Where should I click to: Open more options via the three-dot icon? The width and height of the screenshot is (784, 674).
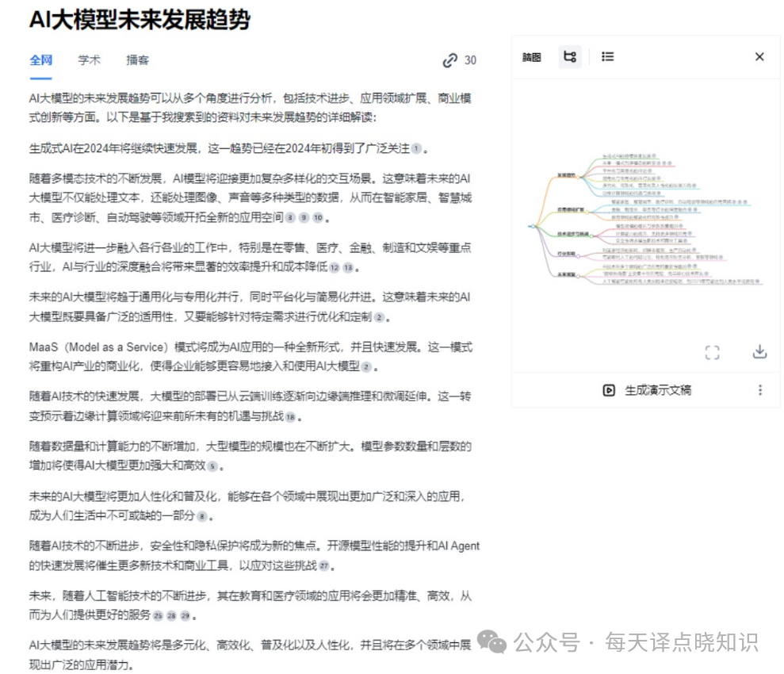[760, 389]
